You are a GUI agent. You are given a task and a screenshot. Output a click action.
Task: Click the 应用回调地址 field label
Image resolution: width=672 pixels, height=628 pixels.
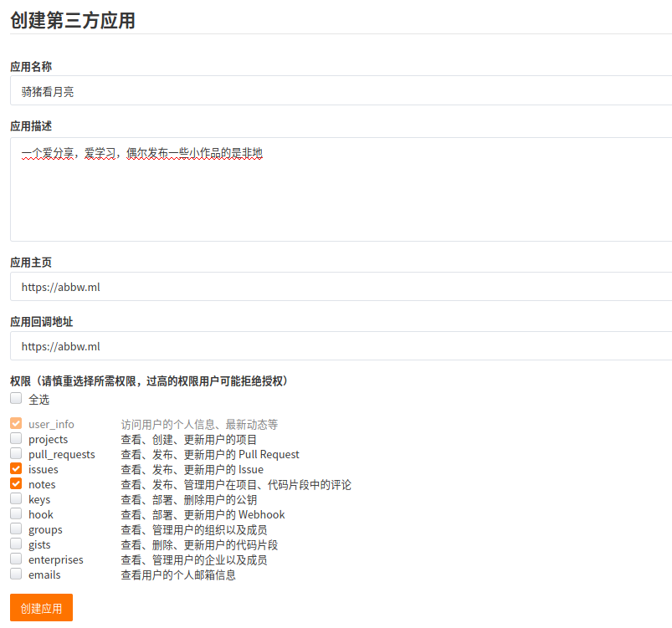point(42,322)
